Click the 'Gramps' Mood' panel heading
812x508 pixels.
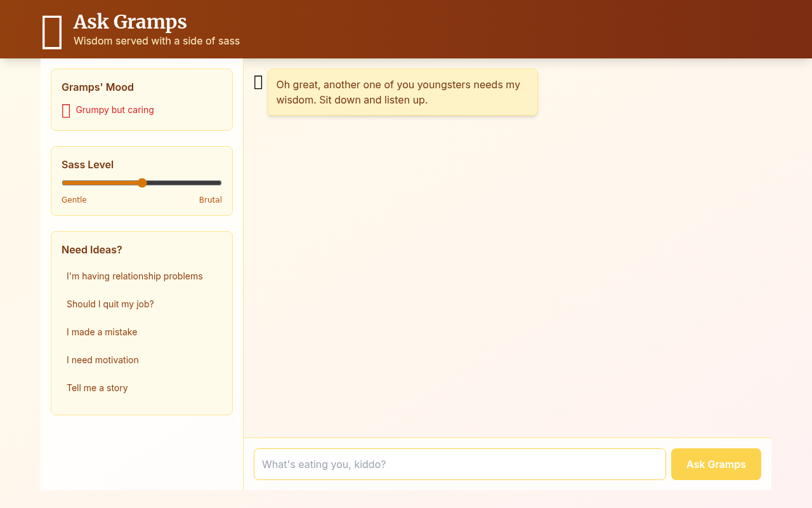point(97,87)
